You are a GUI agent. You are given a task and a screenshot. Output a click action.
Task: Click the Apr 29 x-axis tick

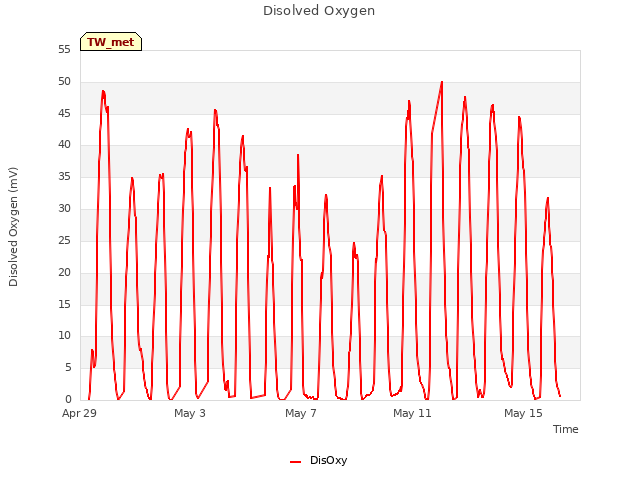pyautogui.click(x=79, y=413)
